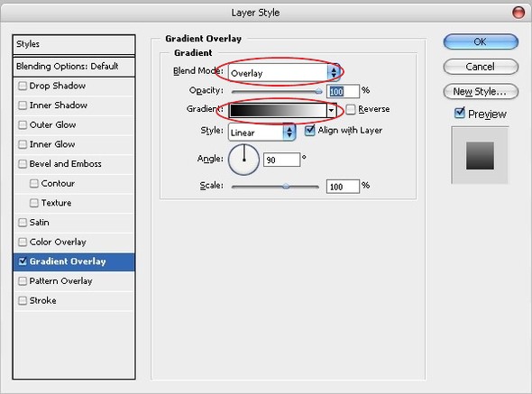
Task: Open the Blend Mode dropdown
Action: point(284,73)
